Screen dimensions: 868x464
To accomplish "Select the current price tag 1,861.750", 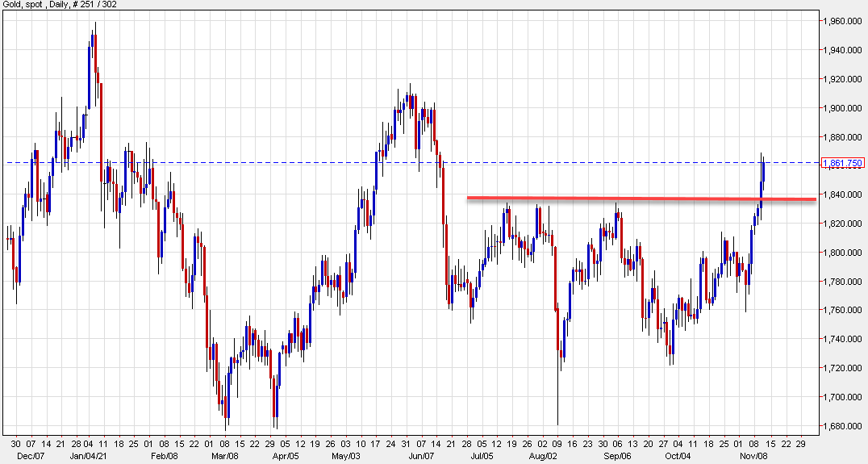I will pos(843,163).
